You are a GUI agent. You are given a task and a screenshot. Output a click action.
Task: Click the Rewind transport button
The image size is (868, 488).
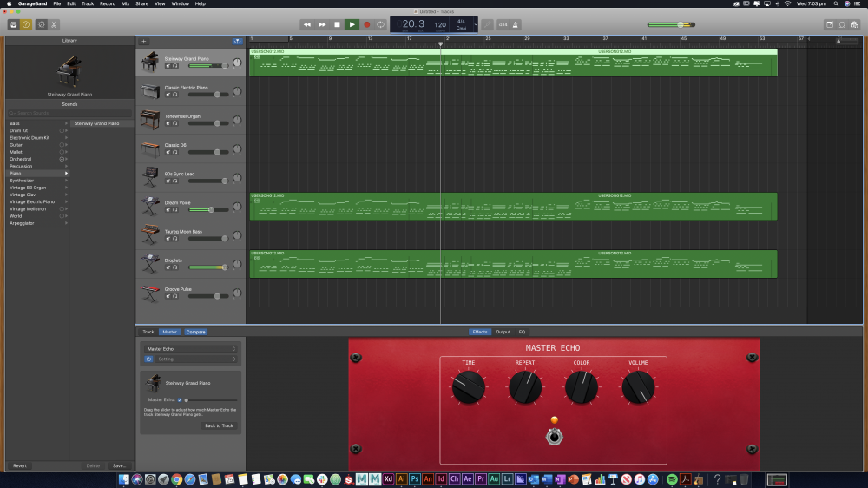[x=307, y=24]
